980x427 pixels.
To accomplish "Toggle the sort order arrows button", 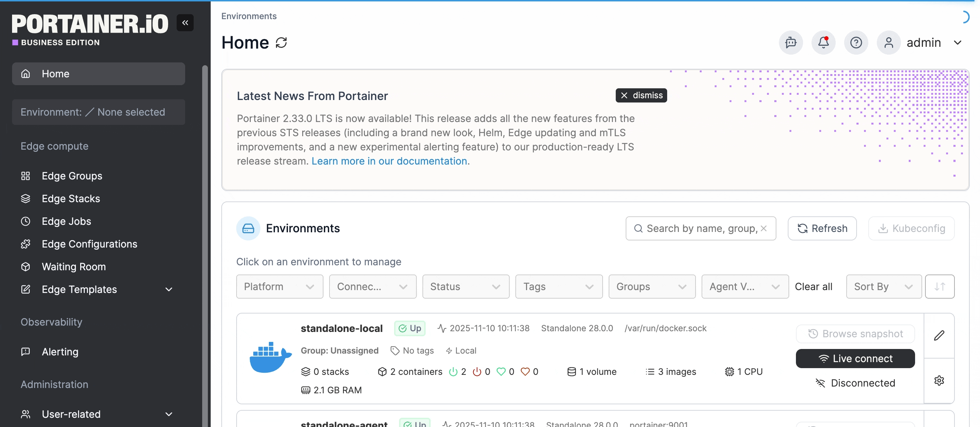I will coord(939,286).
